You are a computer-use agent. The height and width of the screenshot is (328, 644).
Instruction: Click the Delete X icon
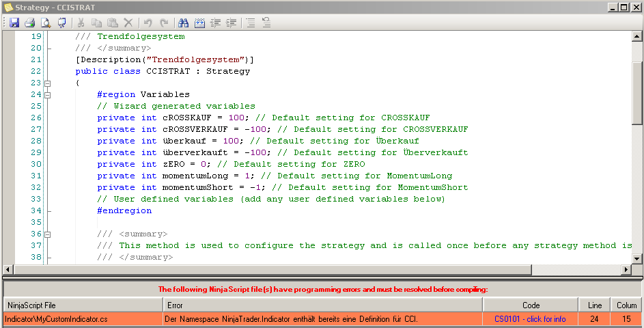128,23
